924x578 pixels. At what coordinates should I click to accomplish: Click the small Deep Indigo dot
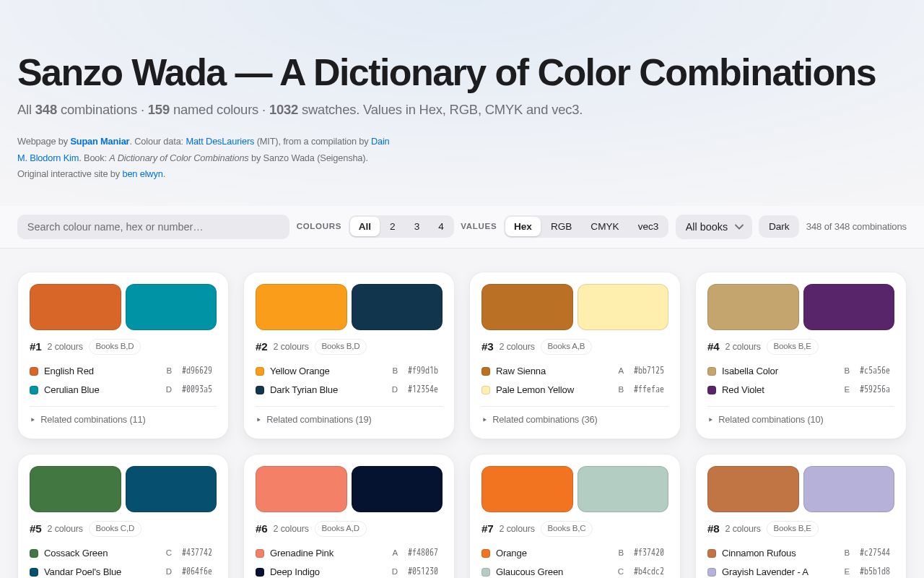click(260, 572)
